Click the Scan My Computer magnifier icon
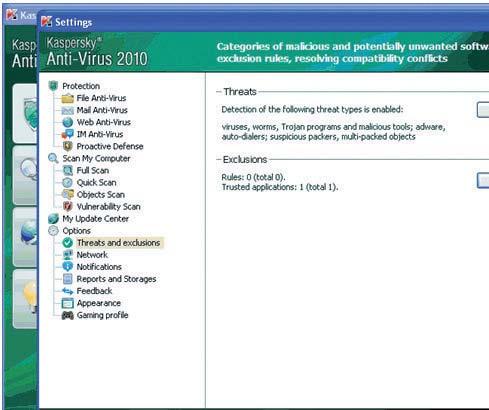489x410 pixels. pos(53,158)
